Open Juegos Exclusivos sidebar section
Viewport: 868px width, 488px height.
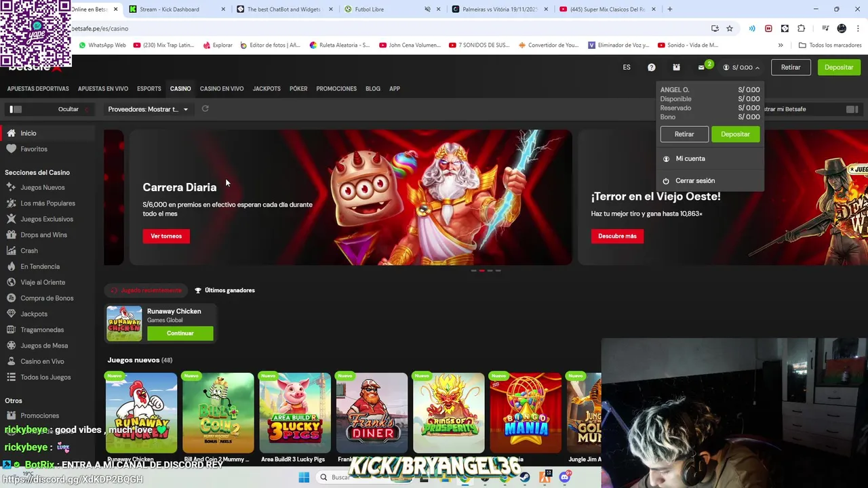47,219
